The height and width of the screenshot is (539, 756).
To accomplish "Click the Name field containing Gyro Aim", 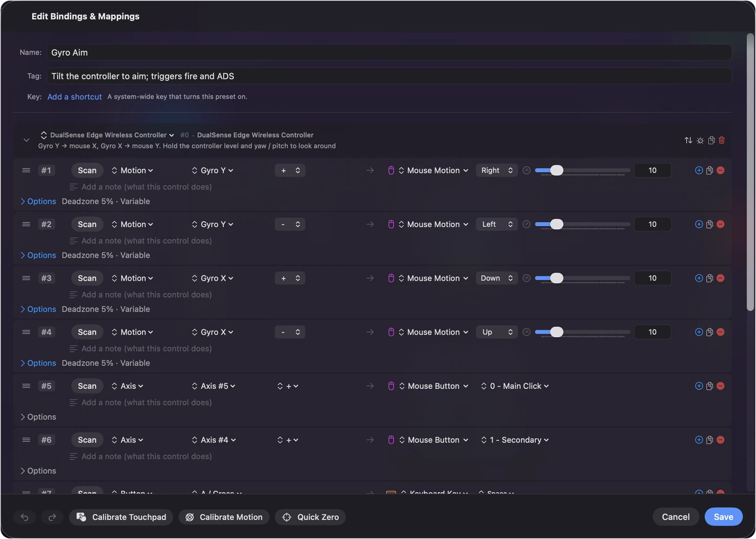I will (x=389, y=53).
